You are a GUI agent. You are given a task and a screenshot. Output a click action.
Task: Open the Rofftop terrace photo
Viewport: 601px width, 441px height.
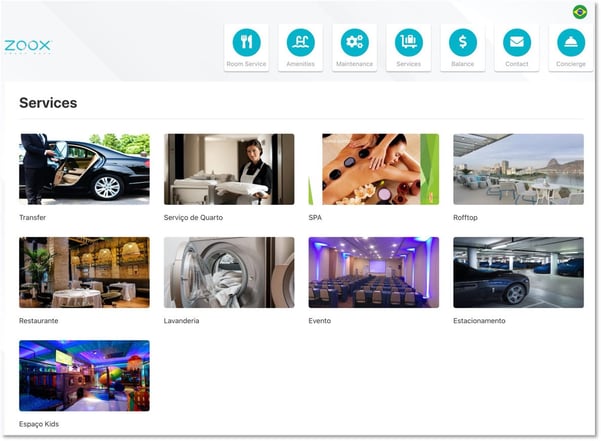tap(518, 169)
